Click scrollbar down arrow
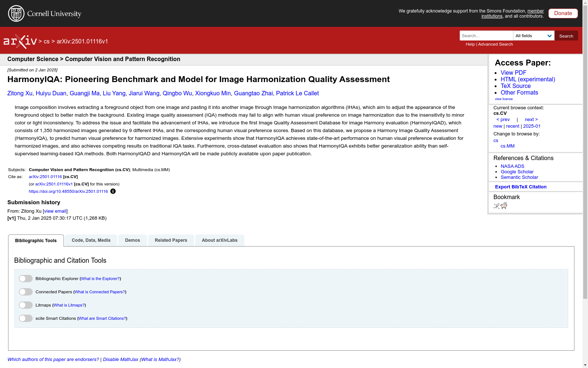Screen dimensions: 588x368 pos(585,365)
